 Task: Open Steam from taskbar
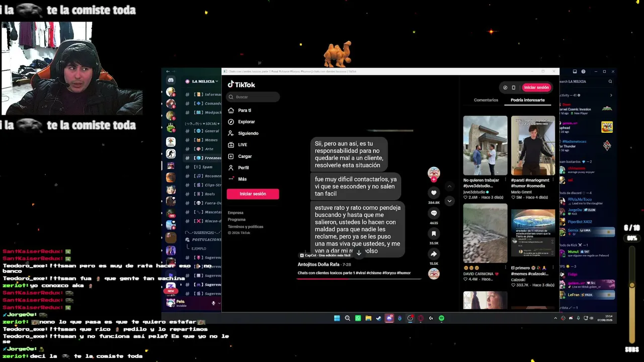coord(378,318)
